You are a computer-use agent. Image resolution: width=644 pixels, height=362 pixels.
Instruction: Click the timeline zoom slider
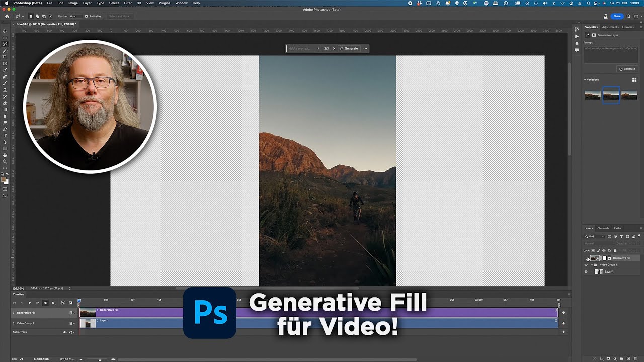[100, 359]
